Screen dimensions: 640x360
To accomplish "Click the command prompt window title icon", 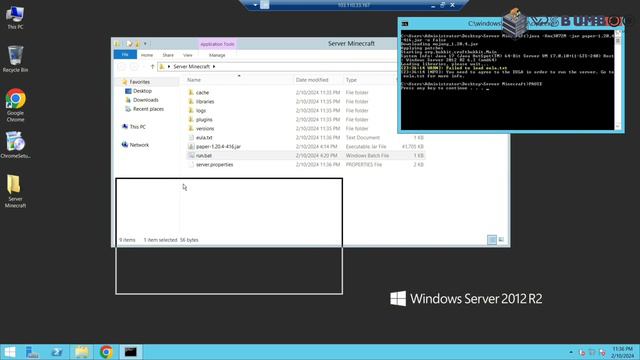I will [404, 24].
